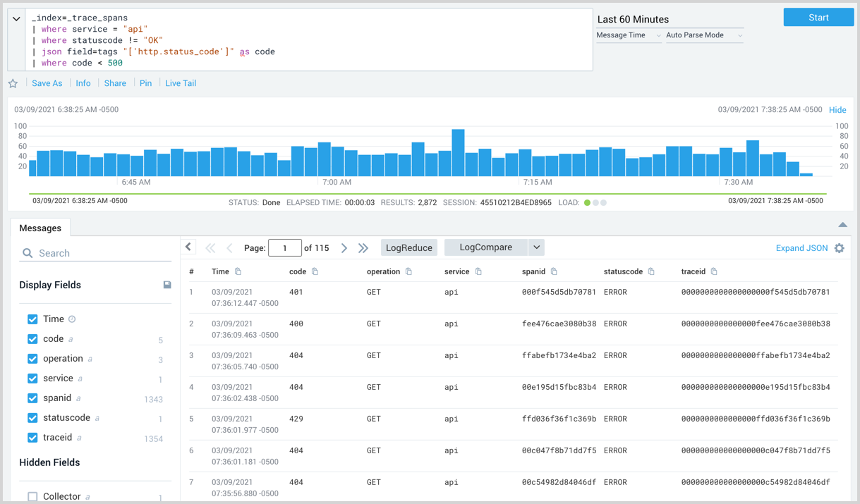Click the copy icon beside traceid header
The image size is (860, 504).
coord(714,271)
